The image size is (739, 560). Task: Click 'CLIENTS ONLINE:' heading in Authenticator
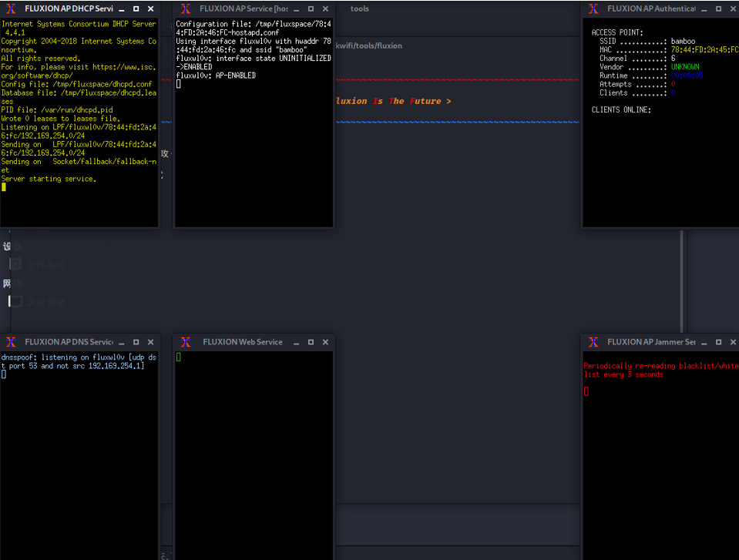tap(621, 109)
